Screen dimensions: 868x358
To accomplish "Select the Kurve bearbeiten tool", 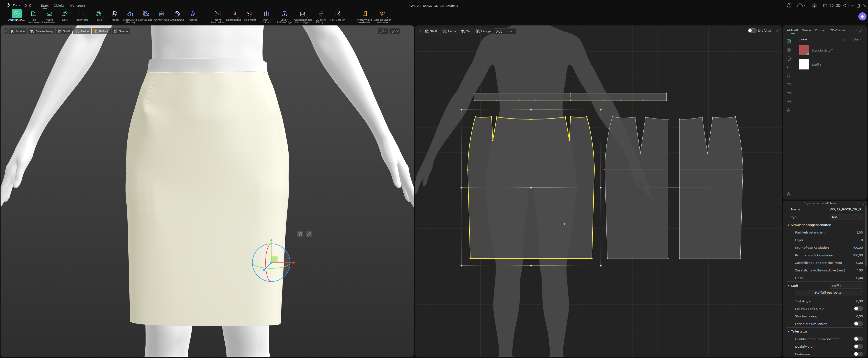I will click(x=49, y=17).
